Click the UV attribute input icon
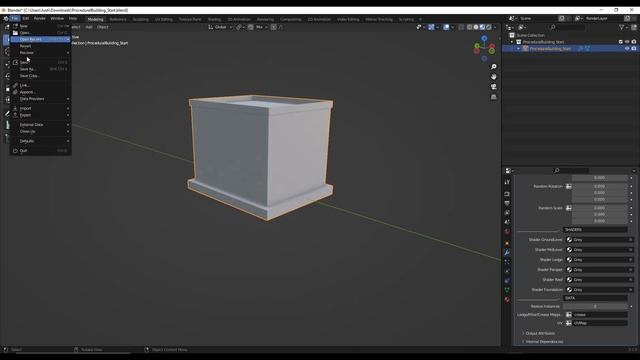 569,323
